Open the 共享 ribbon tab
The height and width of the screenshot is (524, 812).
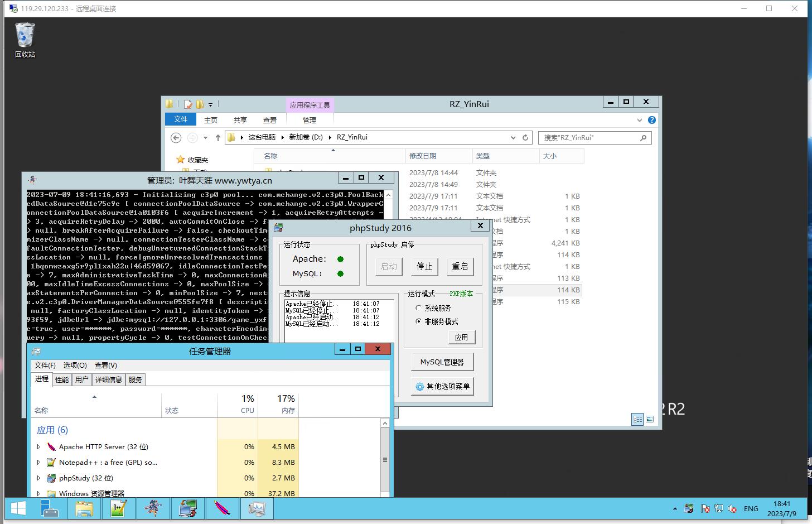coord(240,120)
